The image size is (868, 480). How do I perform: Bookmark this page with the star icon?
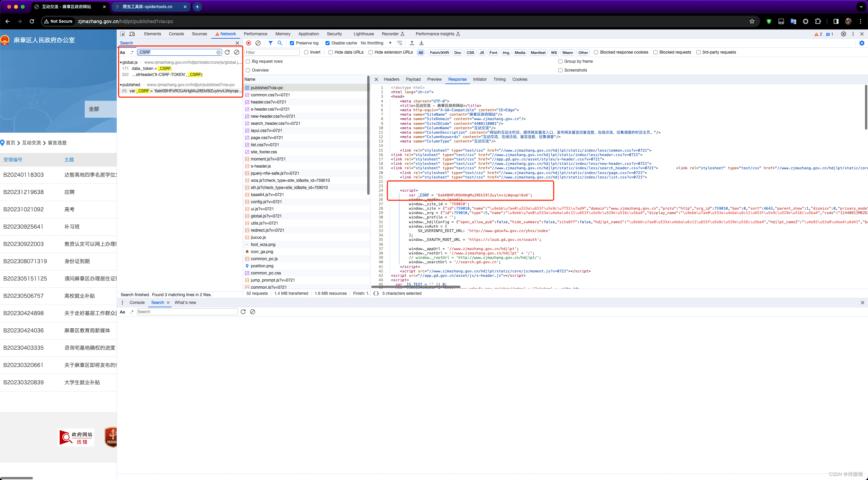click(752, 21)
